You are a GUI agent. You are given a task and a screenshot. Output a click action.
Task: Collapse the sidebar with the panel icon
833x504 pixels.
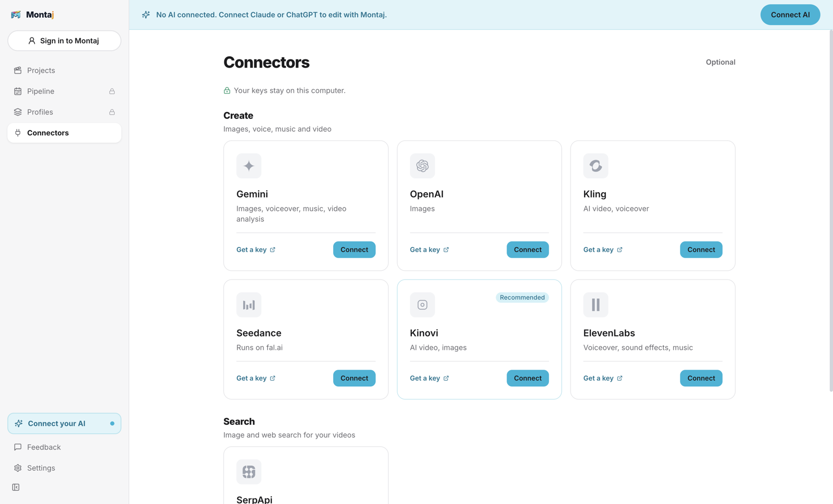tap(16, 487)
